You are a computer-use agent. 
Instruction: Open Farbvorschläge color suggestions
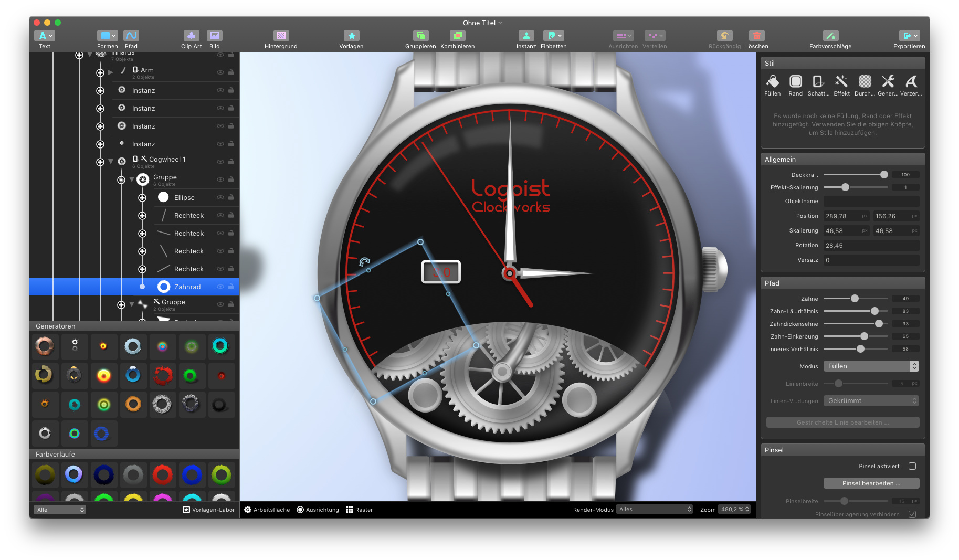coord(830,36)
